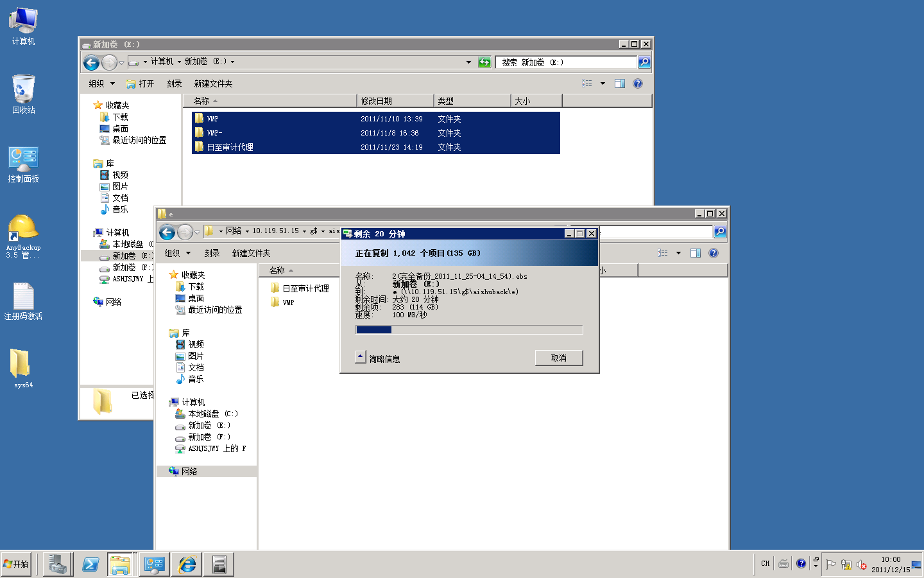
Task: Expand the view options dropdown arrow in the E: toolbar
Action: point(603,83)
